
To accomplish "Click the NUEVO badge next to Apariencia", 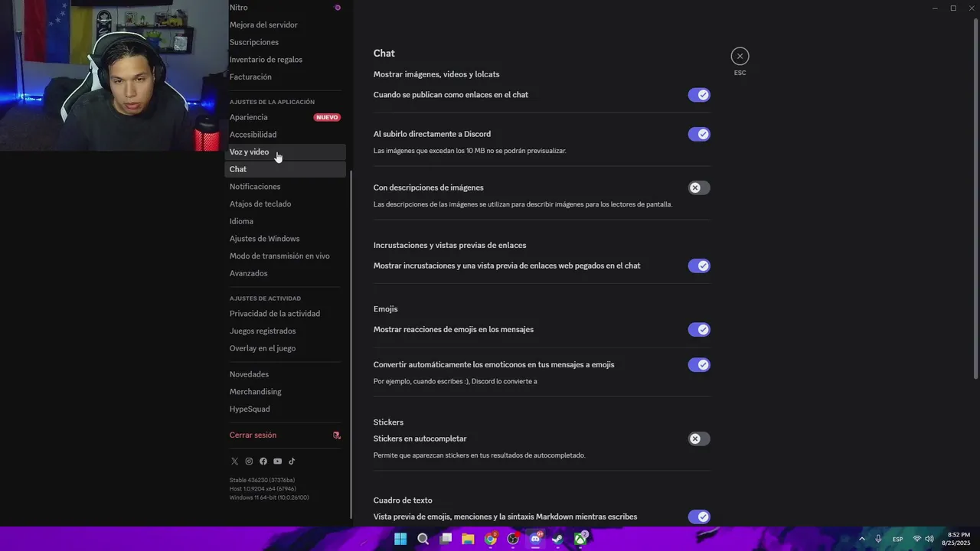I will 327,117.
